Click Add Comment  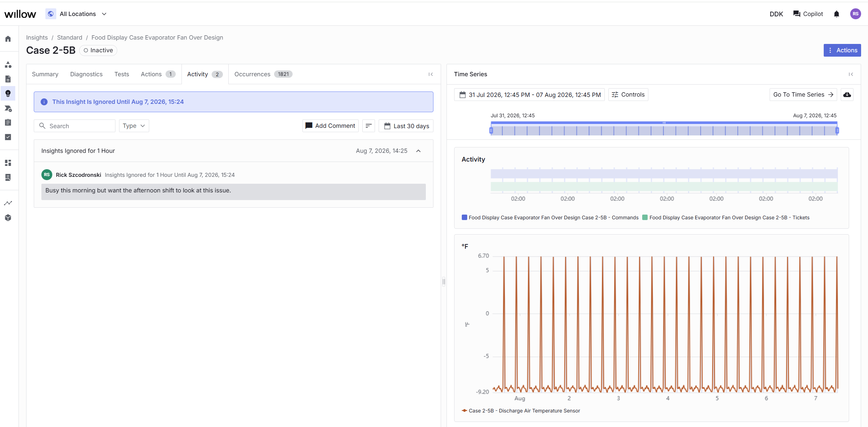pyautogui.click(x=330, y=126)
